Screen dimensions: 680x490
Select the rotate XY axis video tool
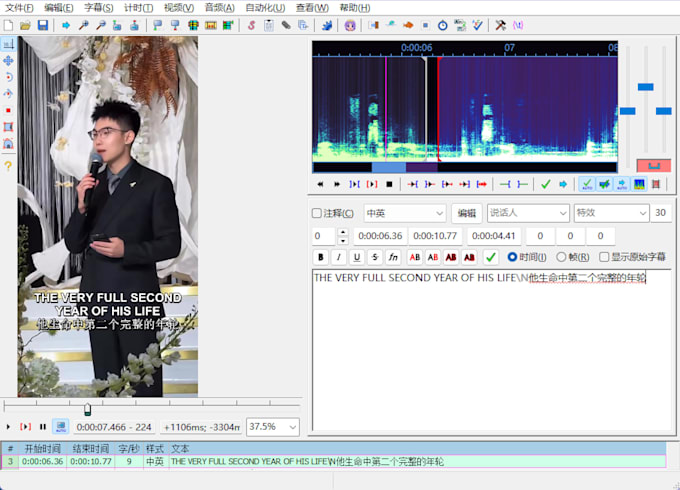8,93
